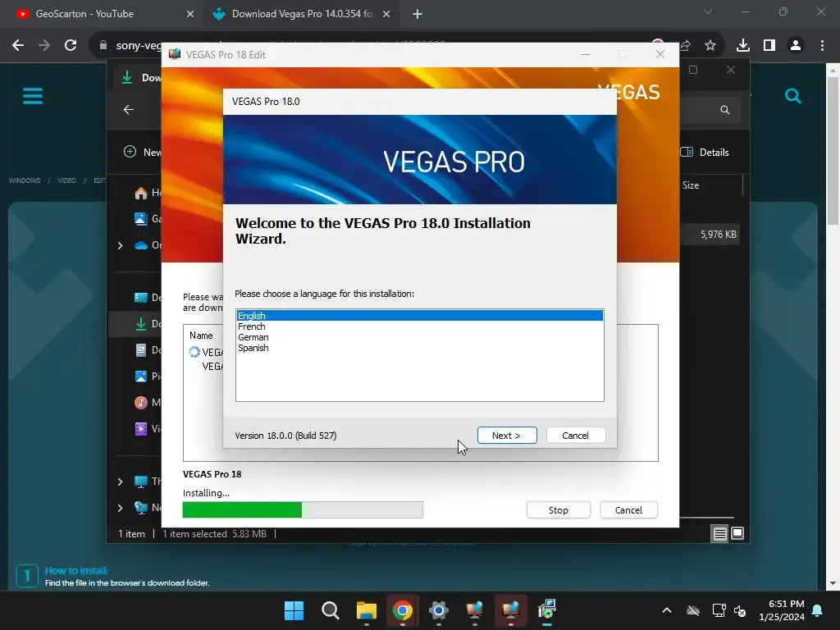The width and height of the screenshot is (840, 630).
Task: Open File Explorer from taskbar
Action: pos(367,610)
